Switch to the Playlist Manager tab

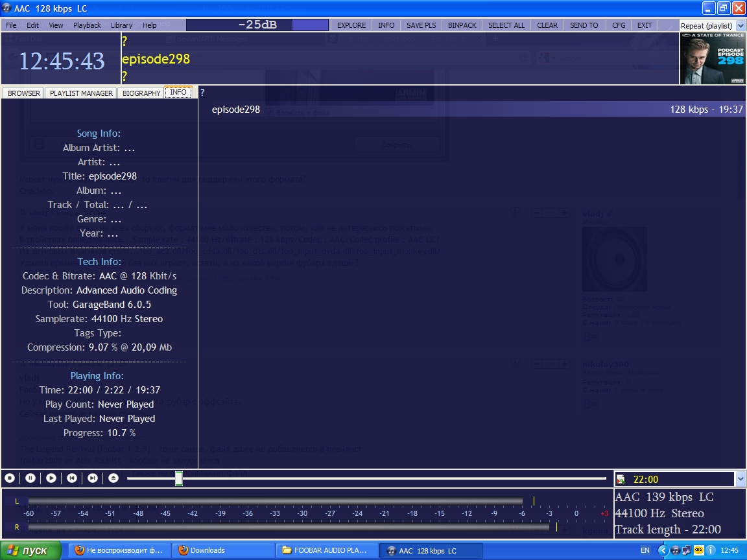[x=81, y=93]
